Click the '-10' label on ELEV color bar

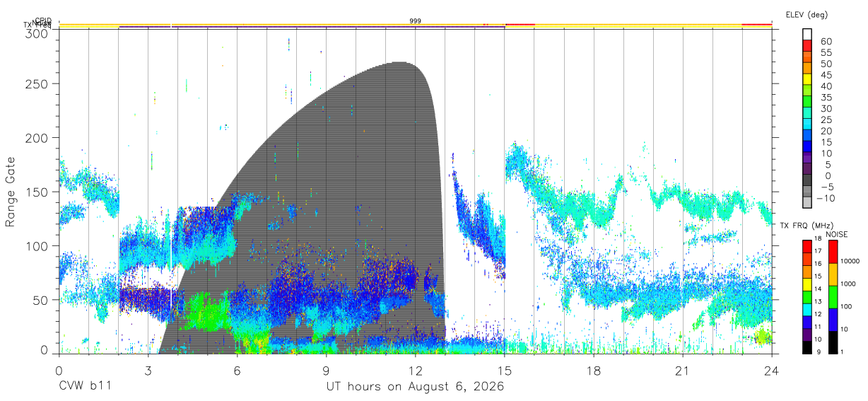point(828,198)
